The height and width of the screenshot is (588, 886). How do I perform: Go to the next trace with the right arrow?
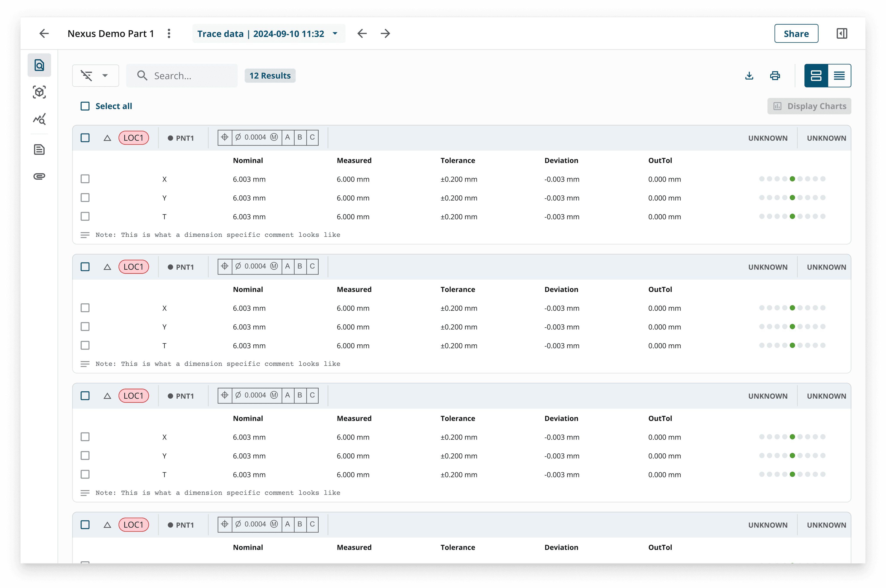coord(385,33)
